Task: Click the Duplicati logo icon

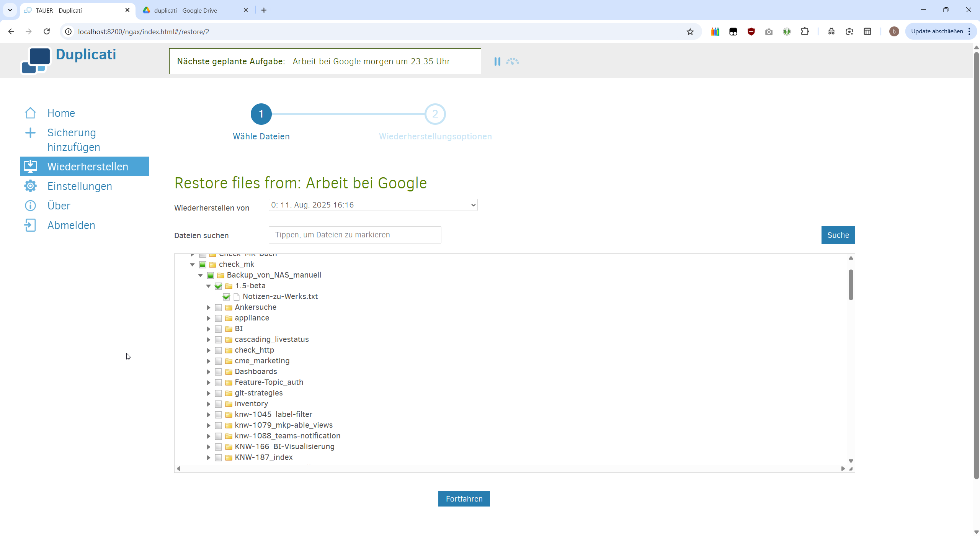Action: tap(36, 60)
